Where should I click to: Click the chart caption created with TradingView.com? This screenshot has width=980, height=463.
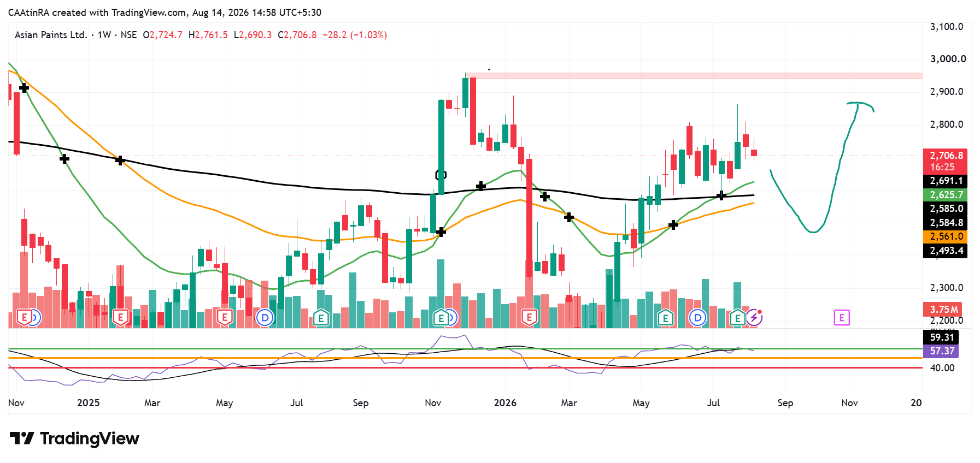(165, 13)
